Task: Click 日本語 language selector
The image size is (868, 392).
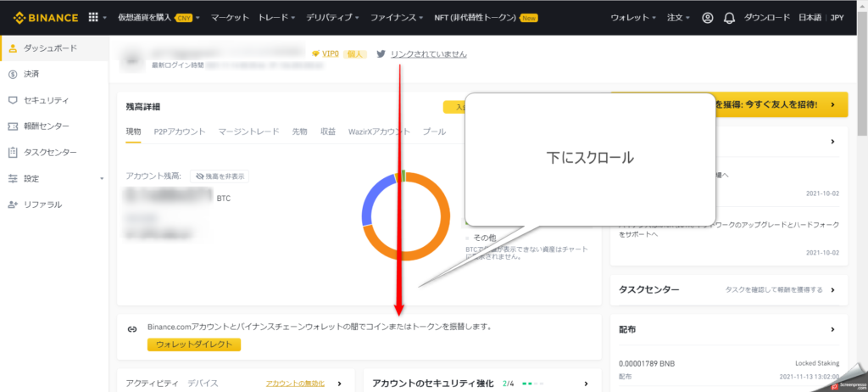Action: 810,18
